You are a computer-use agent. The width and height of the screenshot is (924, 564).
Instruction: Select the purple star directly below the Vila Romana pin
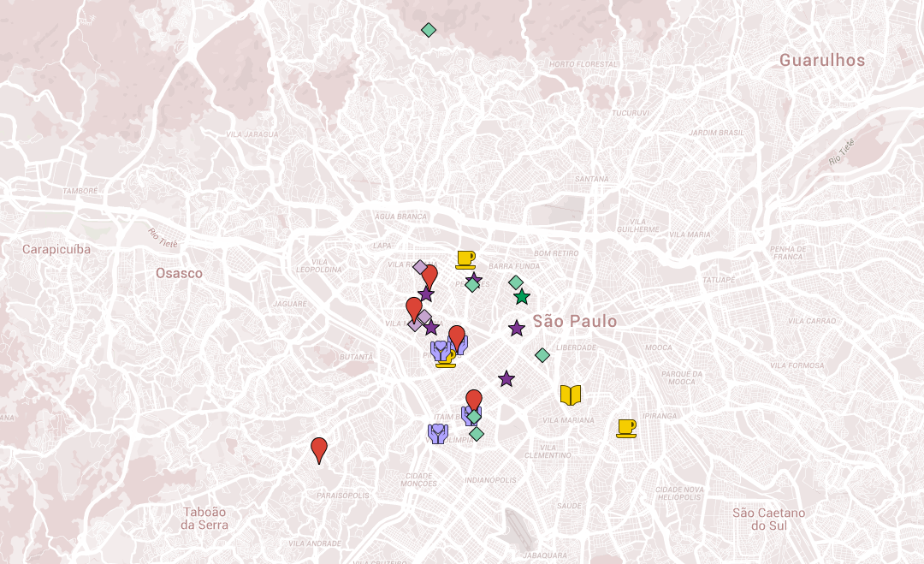coord(426,293)
